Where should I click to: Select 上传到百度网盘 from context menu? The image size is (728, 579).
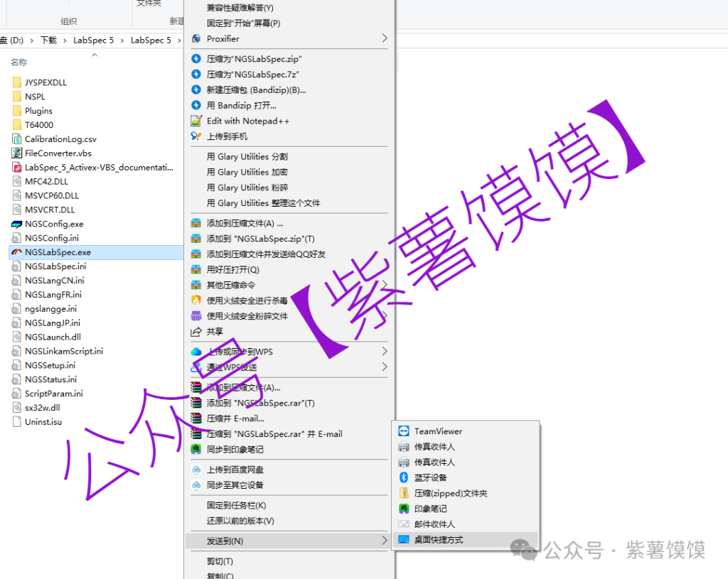235,470
